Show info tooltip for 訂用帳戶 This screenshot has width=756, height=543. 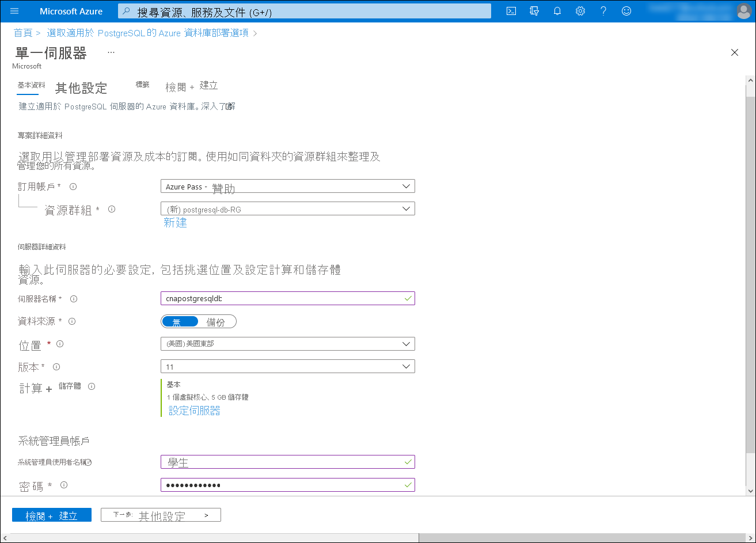coord(73,187)
